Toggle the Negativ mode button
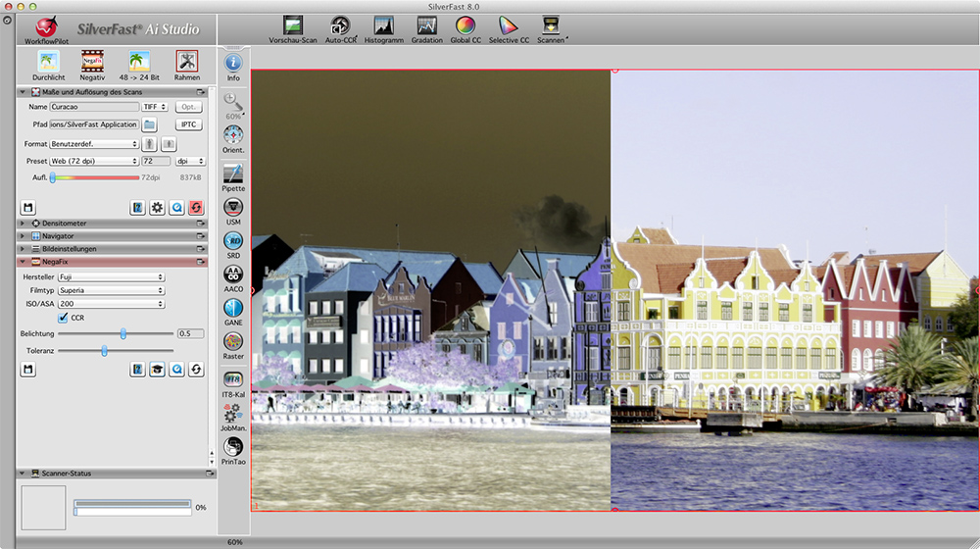Screen dimensions: 980x549 pyautogui.click(x=92, y=63)
